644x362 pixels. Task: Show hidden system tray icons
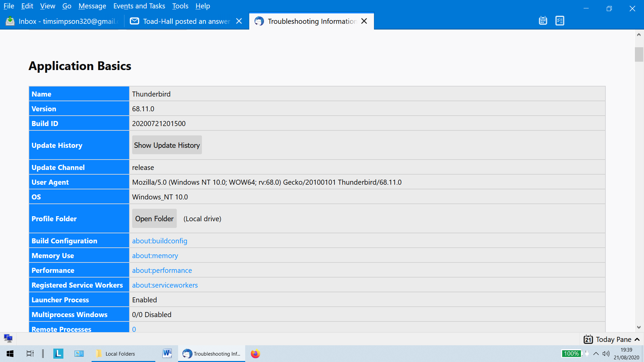[596, 354]
